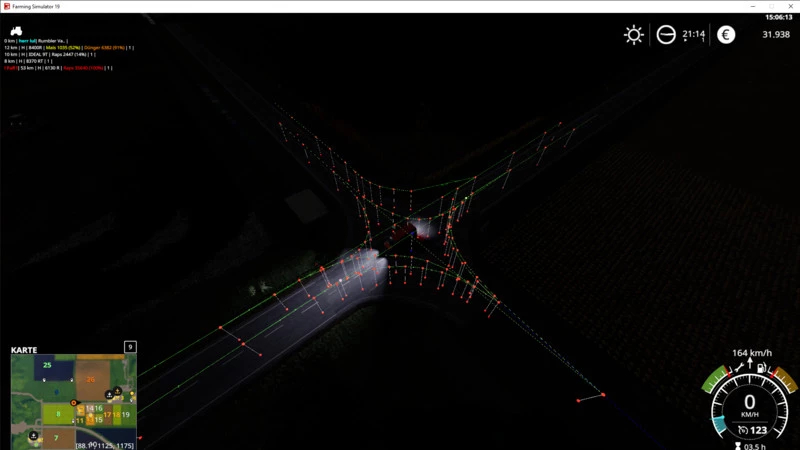Click the account balance 31.938
800x450 pixels.
pyautogui.click(x=775, y=35)
